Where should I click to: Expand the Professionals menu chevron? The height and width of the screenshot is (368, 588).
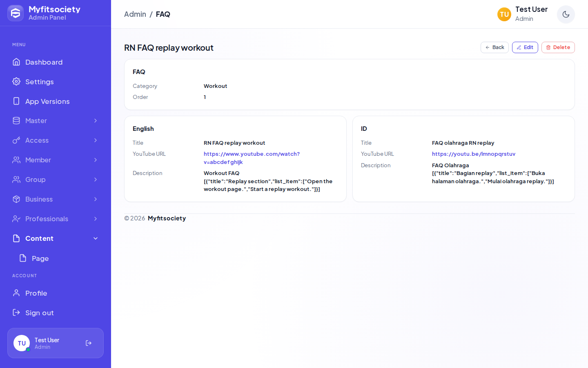click(x=96, y=219)
